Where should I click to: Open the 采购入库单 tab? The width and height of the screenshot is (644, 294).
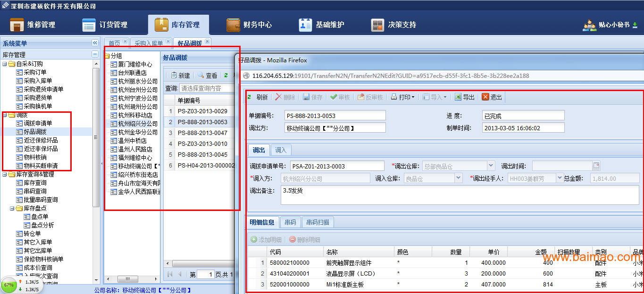coord(148,43)
